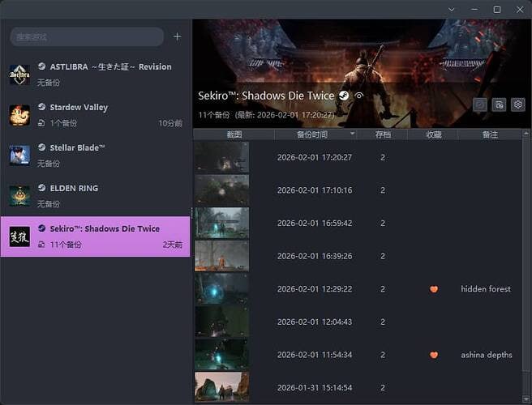Open thumbnail of 2026-02-01 17:20:27 backup

(221, 157)
